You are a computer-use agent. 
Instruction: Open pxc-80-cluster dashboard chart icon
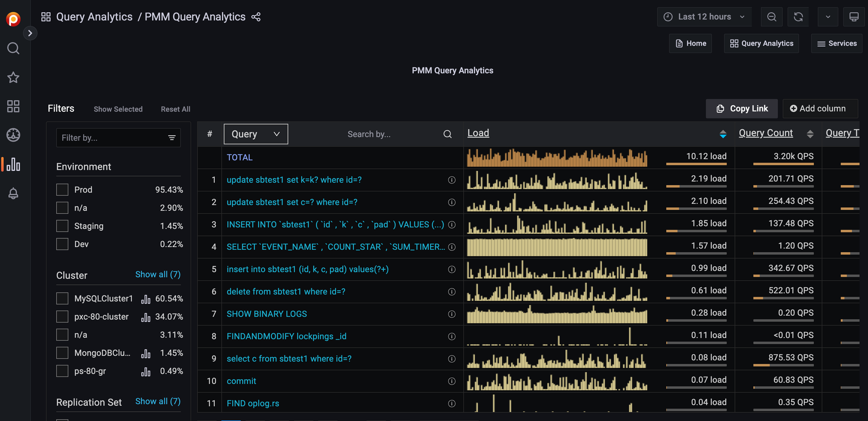(146, 317)
